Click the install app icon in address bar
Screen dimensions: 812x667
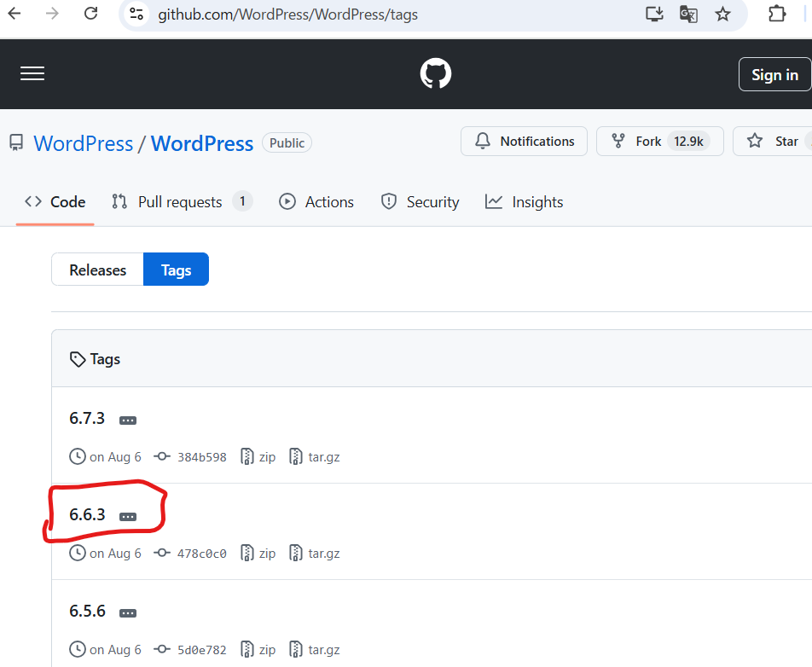(x=654, y=14)
